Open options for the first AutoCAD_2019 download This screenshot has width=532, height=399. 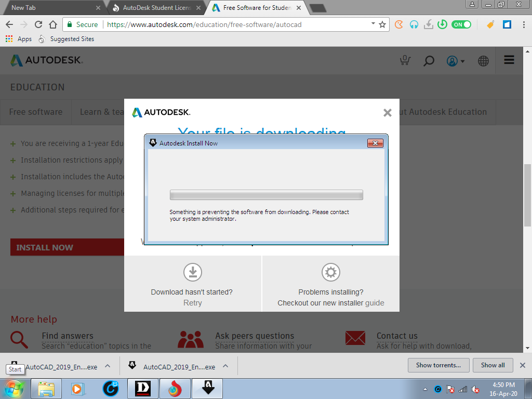click(108, 365)
